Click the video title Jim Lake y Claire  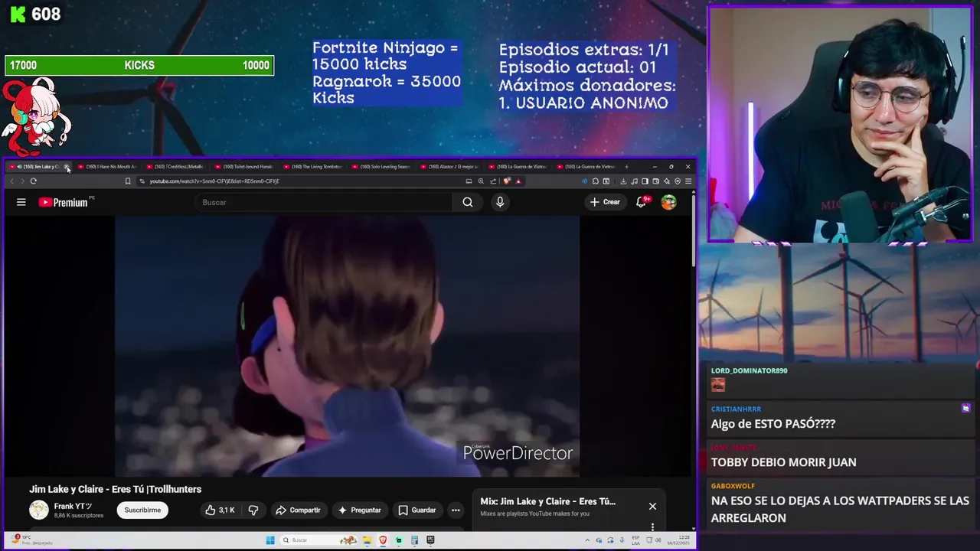pos(116,489)
